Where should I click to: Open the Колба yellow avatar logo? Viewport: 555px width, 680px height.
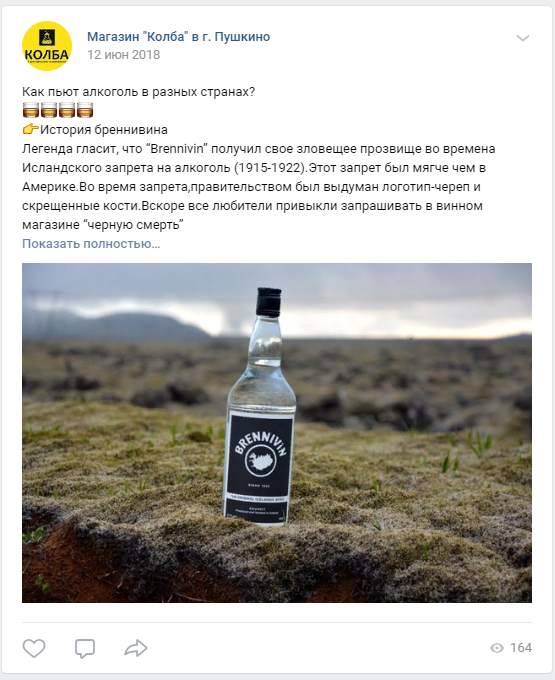tap(47, 46)
